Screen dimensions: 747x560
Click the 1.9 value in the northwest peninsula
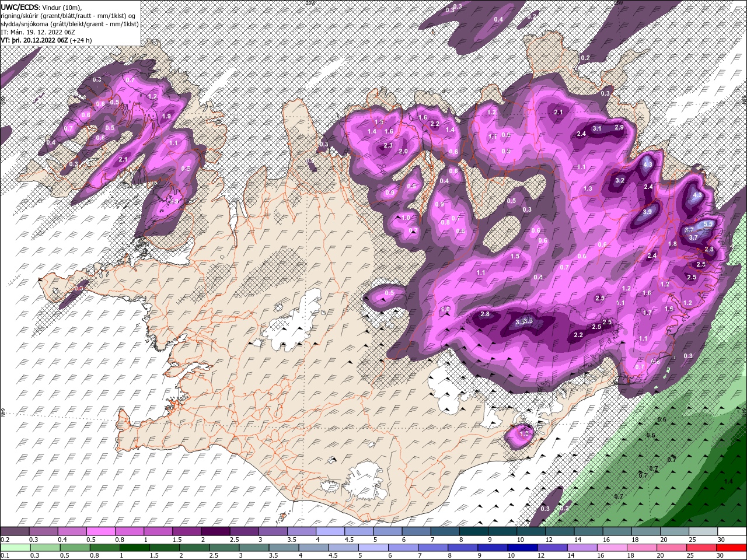click(x=166, y=117)
